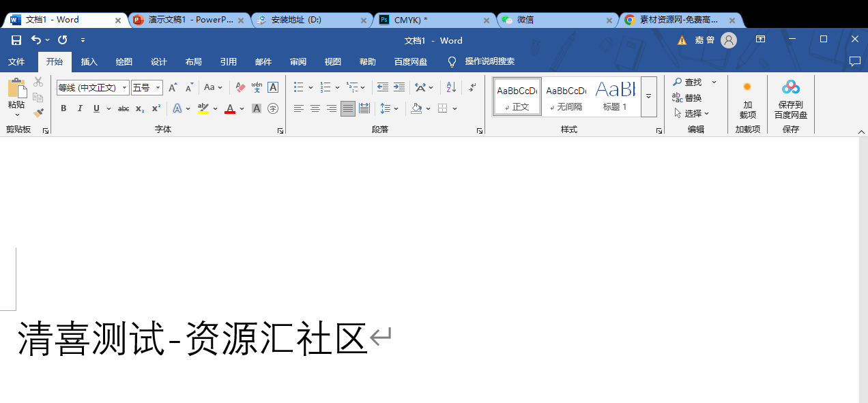Toggle bullet list formatting
This screenshot has width=868, height=403.
tap(298, 87)
